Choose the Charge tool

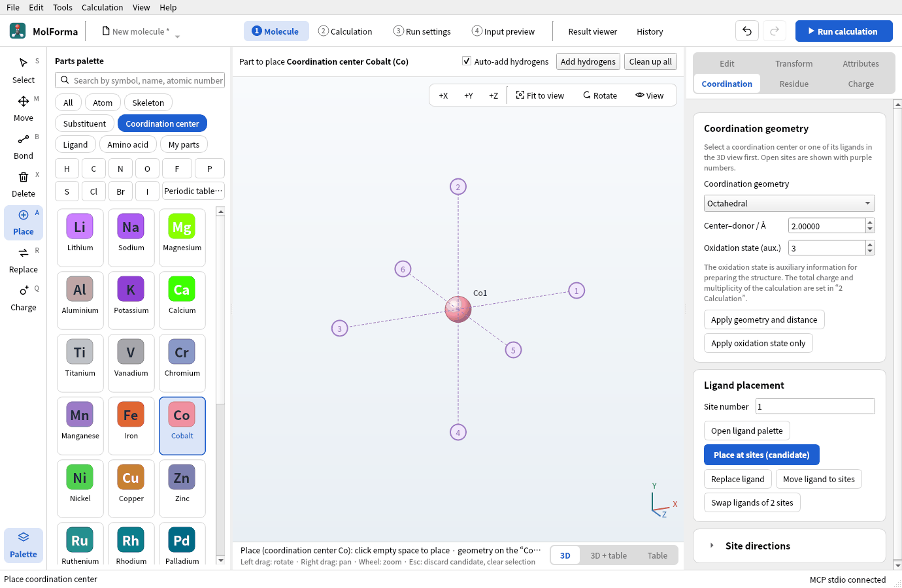[24, 297]
